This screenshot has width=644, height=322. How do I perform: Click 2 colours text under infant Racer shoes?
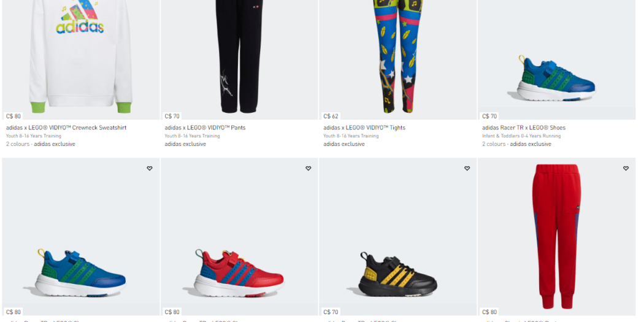[x=494, y=144]
